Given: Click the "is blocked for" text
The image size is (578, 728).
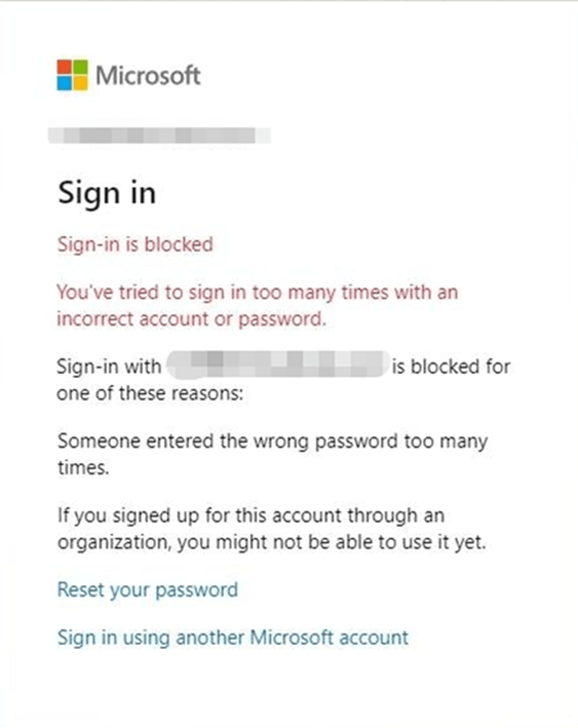Looking at the screenshot, I should pyautogui.click(x=451, y=366).
